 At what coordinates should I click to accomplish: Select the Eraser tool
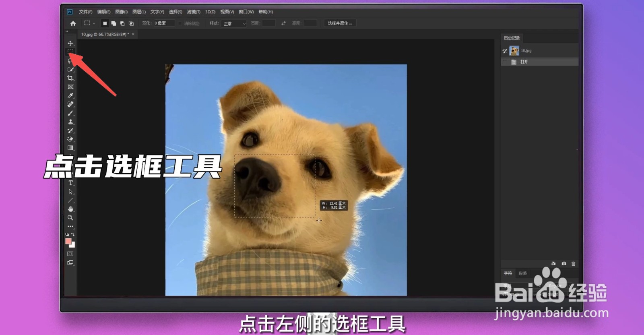pos(70,139)
